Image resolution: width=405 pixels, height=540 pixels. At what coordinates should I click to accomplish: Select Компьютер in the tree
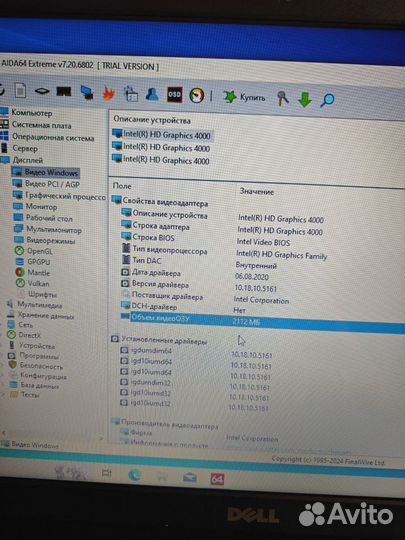pyautogui.click(x=32, y=113)
